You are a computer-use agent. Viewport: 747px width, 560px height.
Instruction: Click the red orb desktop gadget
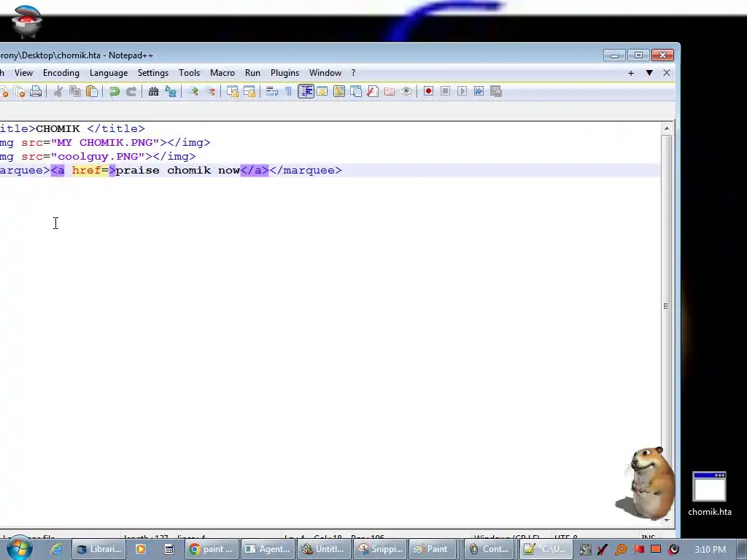(26, 21)
